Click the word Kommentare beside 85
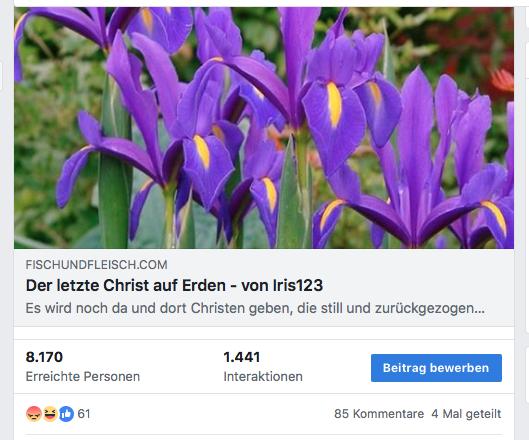Image resolution: width=529 pixels, height=440 pixels. pos(388,414)
